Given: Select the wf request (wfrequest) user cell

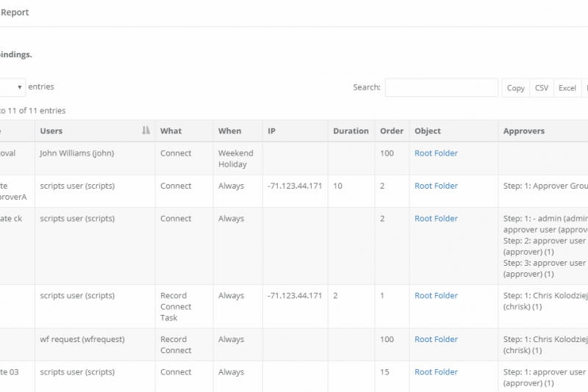Looking at the screenshot, I should [82, 339].
